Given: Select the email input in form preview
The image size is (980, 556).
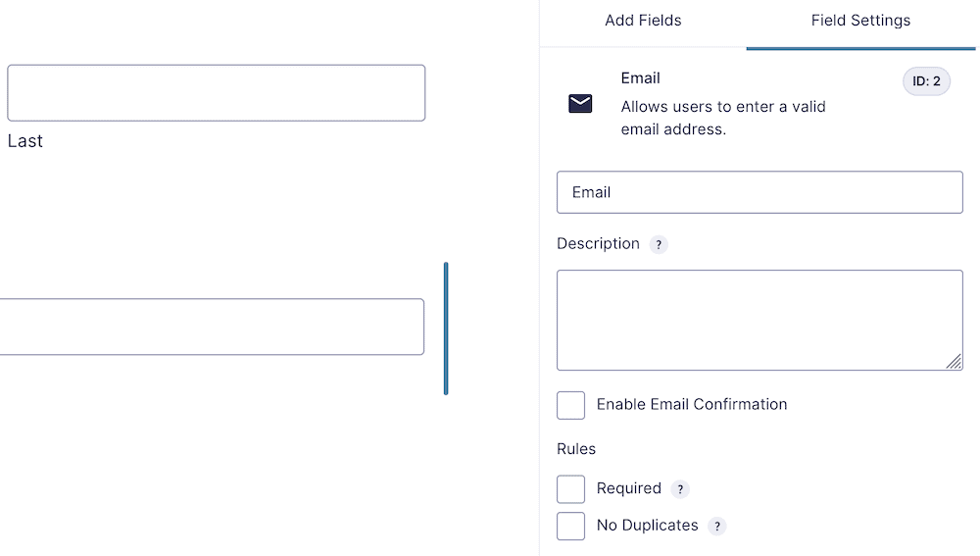Looking at the screenshot, I should 211,327.
